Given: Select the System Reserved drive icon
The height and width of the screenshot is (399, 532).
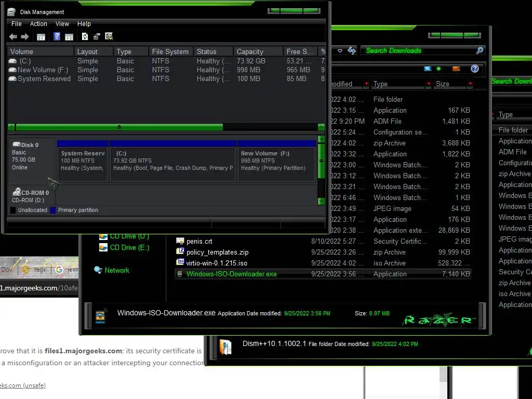Looking at the screenshot, I should (x=12, y=79).
